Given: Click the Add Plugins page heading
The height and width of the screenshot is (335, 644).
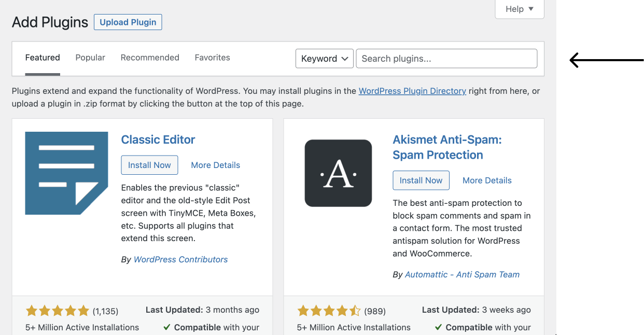Looking at the screenshot, I should pyautogui.click(x=50, y=22).
